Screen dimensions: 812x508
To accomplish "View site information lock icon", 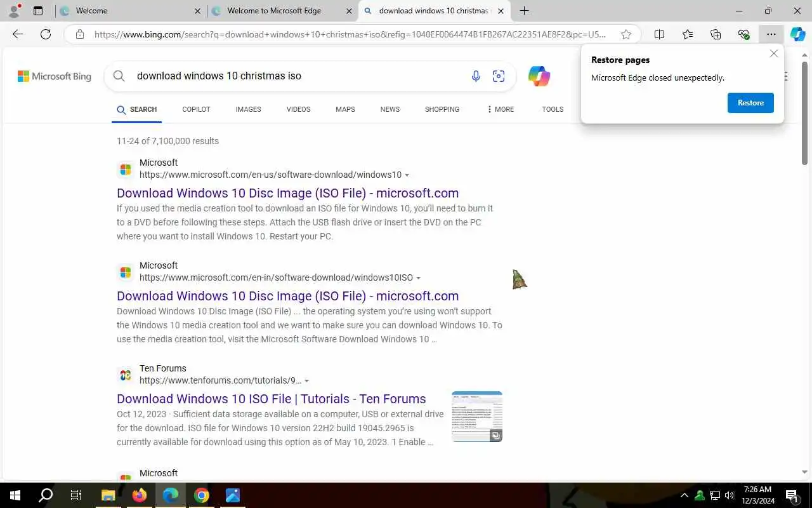I will pos(80,34).
